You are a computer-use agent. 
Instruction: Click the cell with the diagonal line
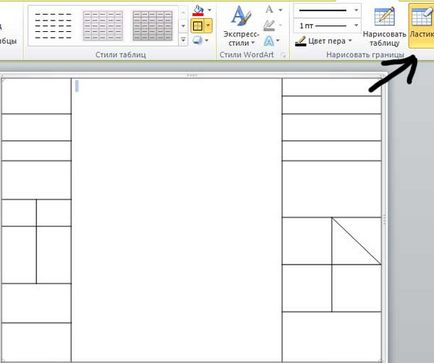click(x=356, y=241)
